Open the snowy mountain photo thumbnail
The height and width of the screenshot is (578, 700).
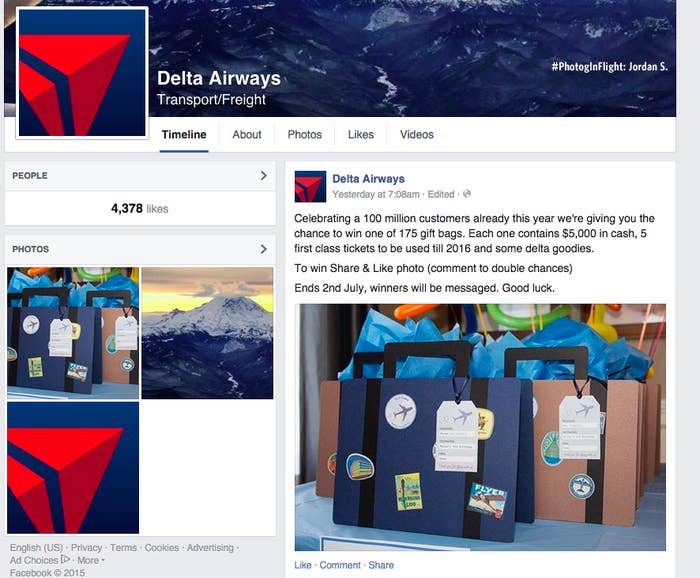(x=208, y=333)
